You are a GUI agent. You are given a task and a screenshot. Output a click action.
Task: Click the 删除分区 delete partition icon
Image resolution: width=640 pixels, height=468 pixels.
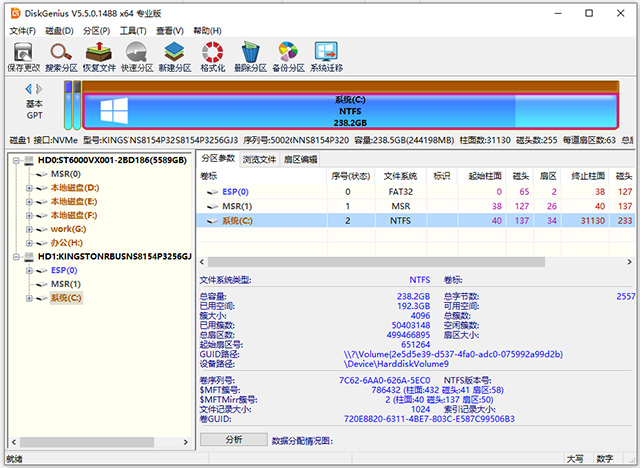click(250, 57)
